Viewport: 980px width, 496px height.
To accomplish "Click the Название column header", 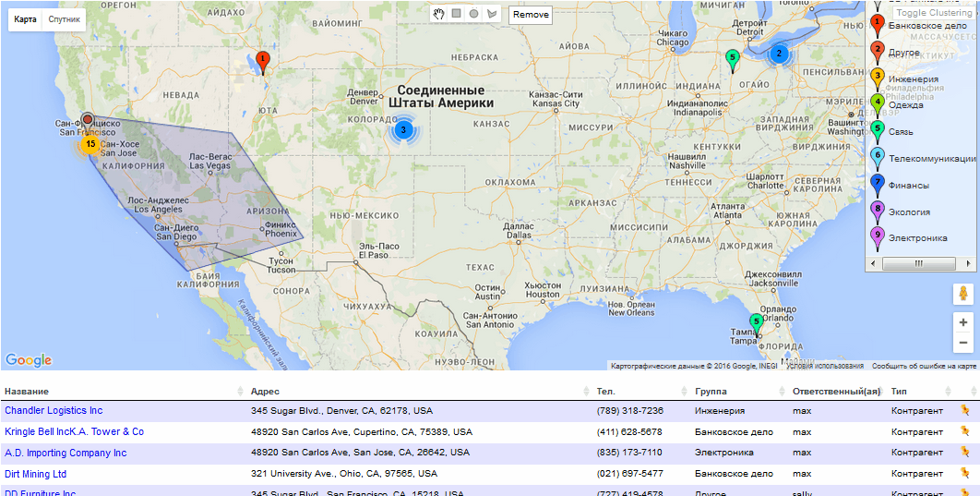I will point(26,392).
